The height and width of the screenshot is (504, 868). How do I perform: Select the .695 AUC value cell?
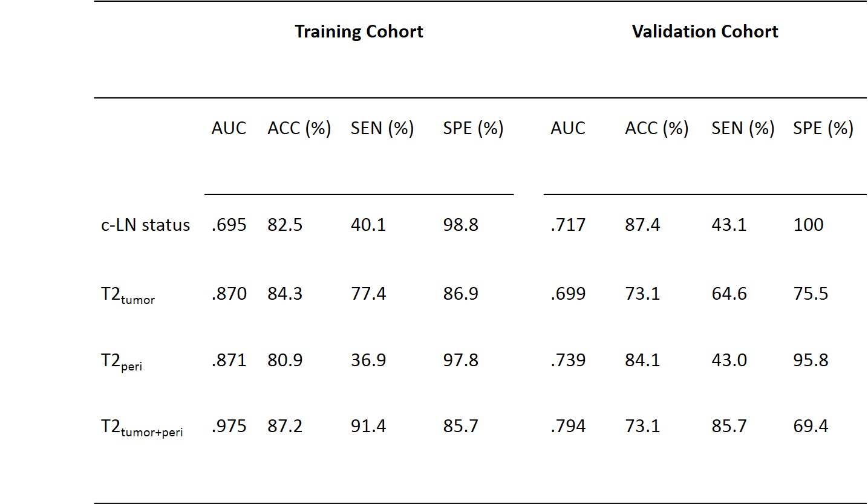tap(229, 225)
